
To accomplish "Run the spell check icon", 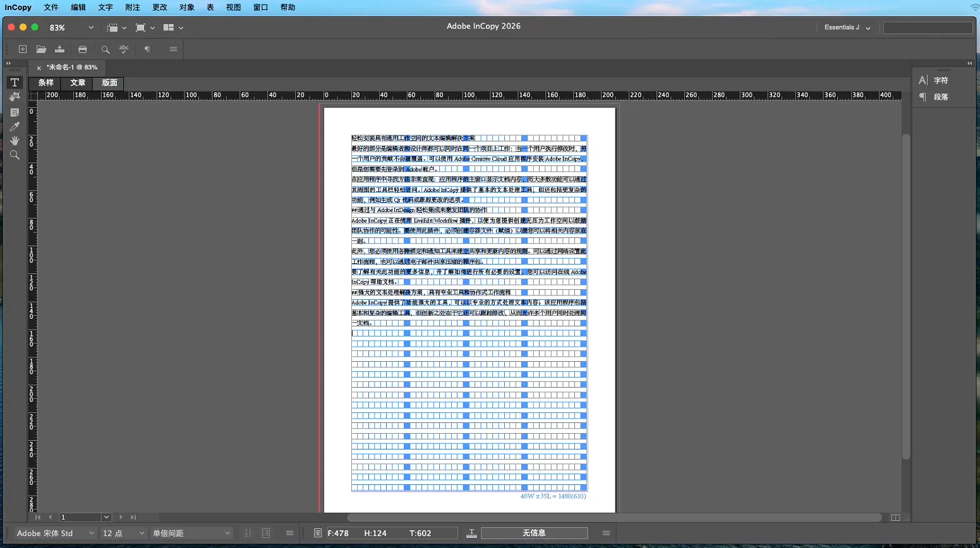I will [x=124, y=49].
